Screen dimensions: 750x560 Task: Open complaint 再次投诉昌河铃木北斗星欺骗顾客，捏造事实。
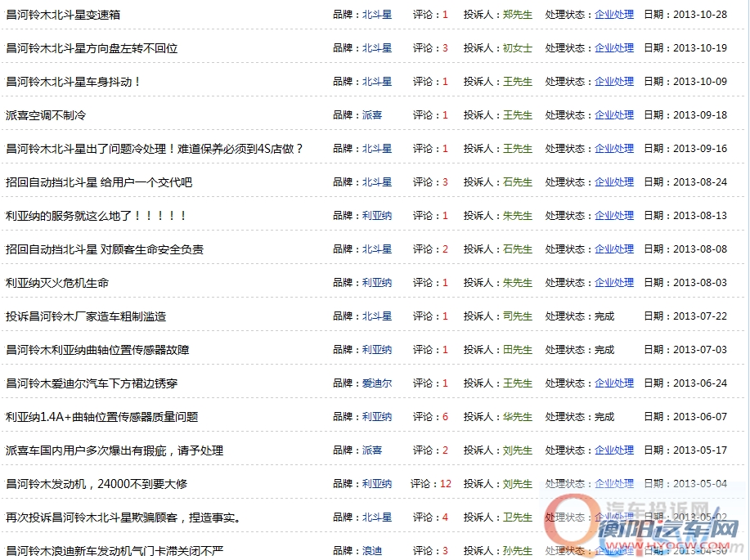pyautogui.click(x=123, y=517)
